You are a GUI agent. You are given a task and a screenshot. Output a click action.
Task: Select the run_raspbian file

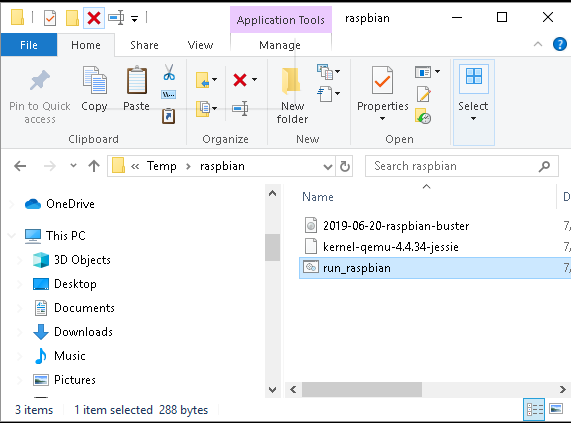pyautogui.click(x=435, y=268)
